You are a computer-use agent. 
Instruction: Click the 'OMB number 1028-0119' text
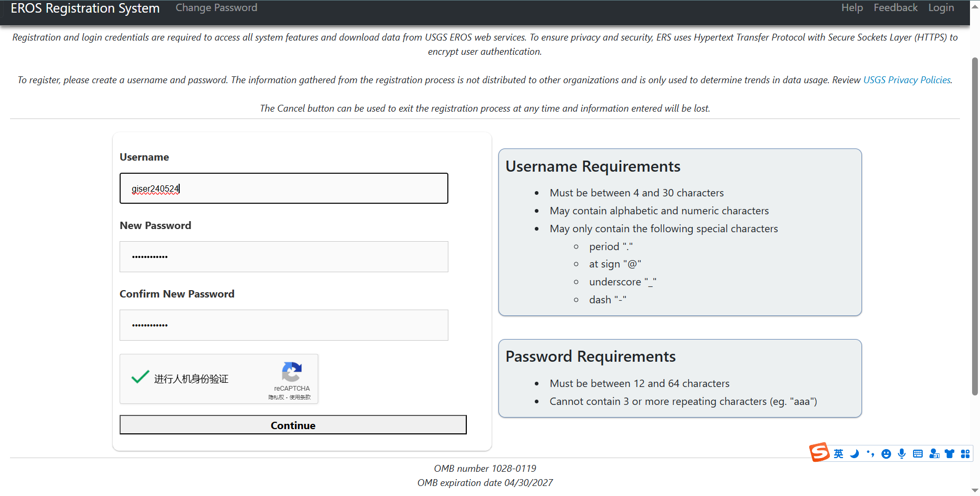[485, 469]
